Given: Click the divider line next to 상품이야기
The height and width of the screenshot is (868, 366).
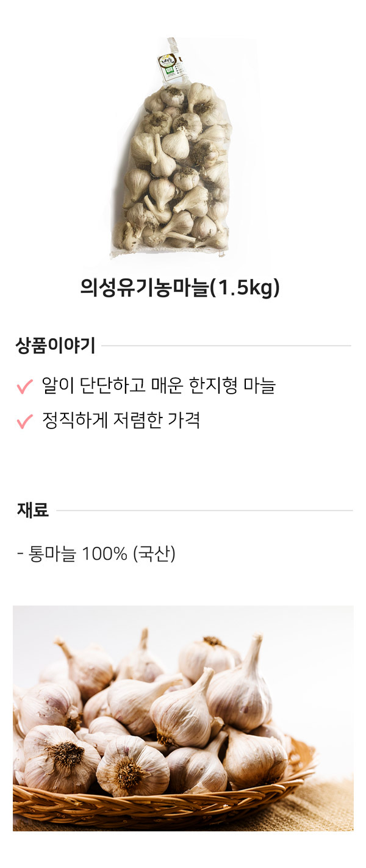Looking at the screenshot, I should point(226,346).
